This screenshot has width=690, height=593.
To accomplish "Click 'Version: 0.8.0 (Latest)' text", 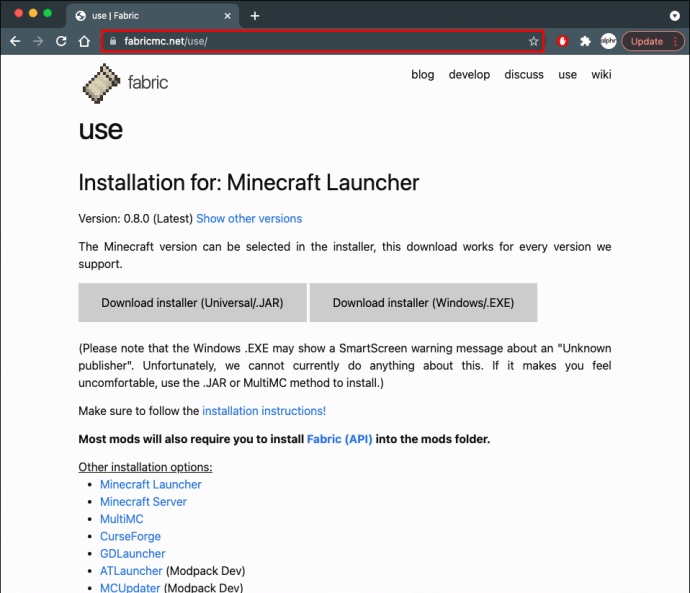I will [136, 219].
